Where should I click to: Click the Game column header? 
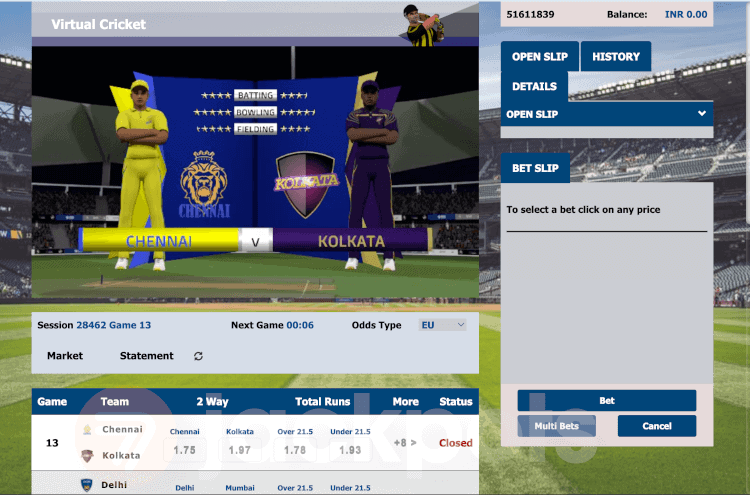point(52,402)
